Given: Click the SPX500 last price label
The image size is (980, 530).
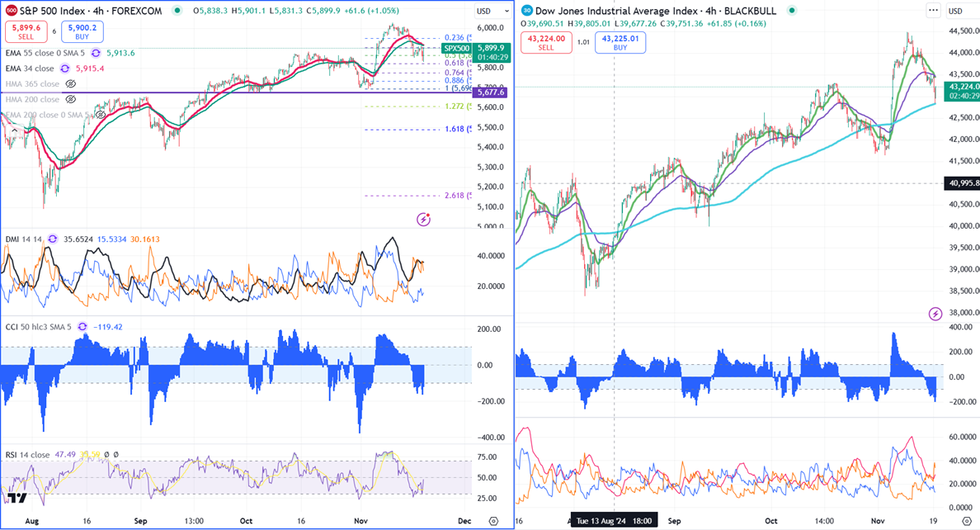Looking at the screenshot, I should pyautogui.click(x=456, y=48).
